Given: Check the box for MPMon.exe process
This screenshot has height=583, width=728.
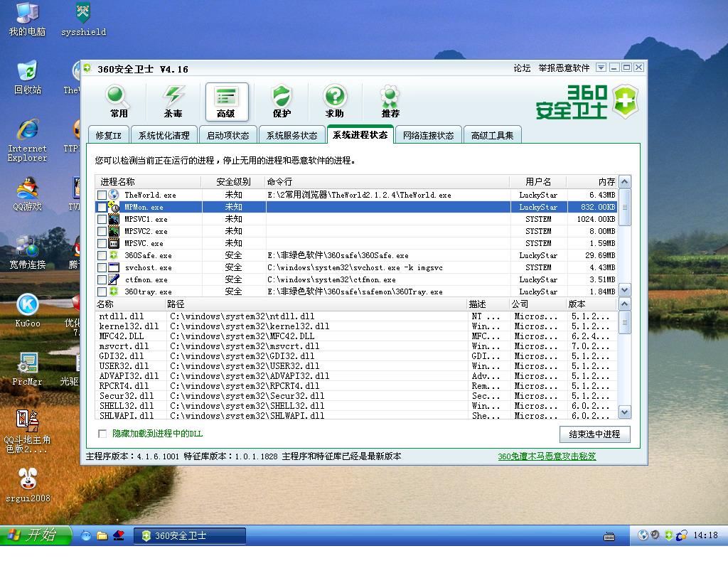Looking at the screenshot, I should (x=102, y=207).
